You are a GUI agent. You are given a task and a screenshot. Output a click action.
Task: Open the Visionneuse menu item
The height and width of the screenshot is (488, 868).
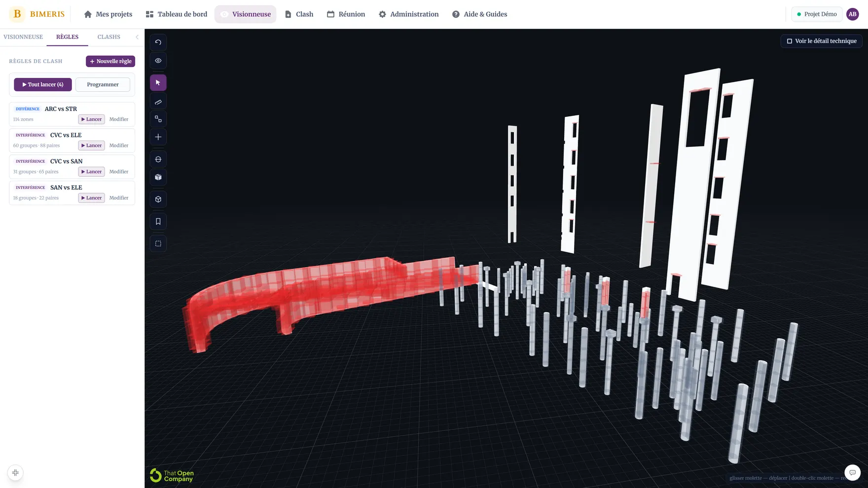(x=246, y=14)
